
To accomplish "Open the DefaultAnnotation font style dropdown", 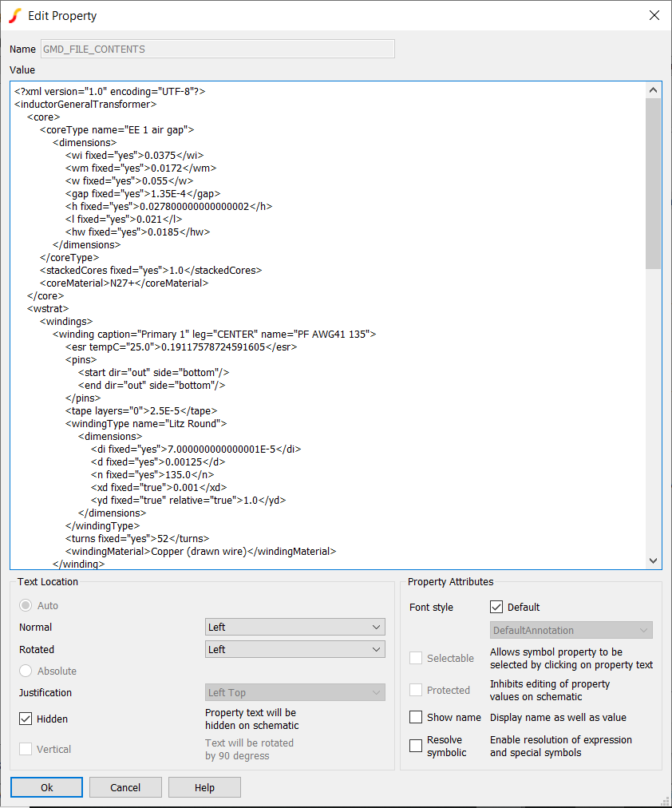I will point(571,630).
